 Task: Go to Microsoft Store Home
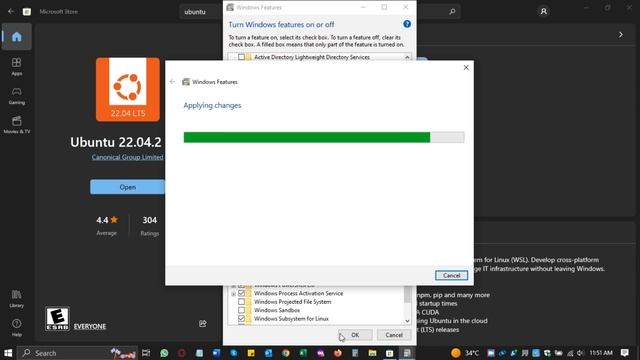(x=17, y=37)
